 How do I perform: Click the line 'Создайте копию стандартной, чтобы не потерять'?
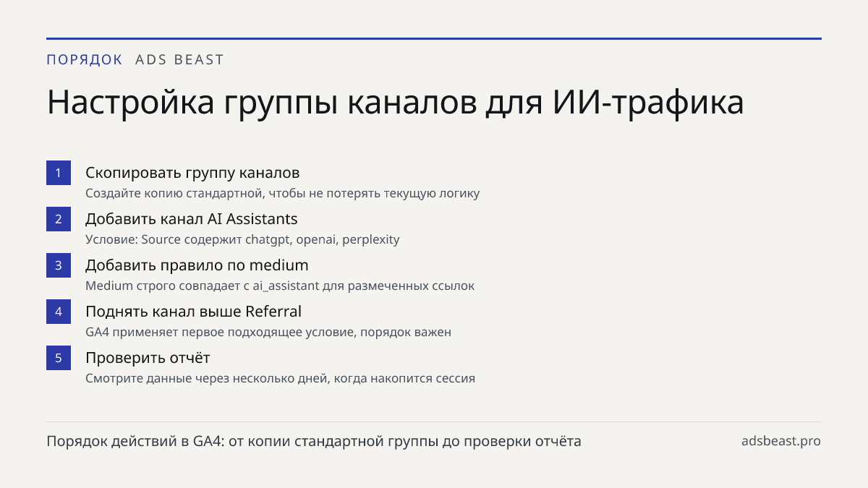tap(283, 194)
